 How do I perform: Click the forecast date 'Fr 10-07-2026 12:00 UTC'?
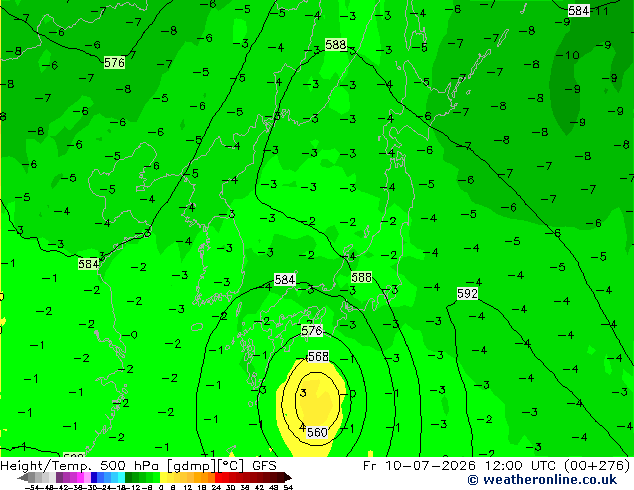[460, 465]
